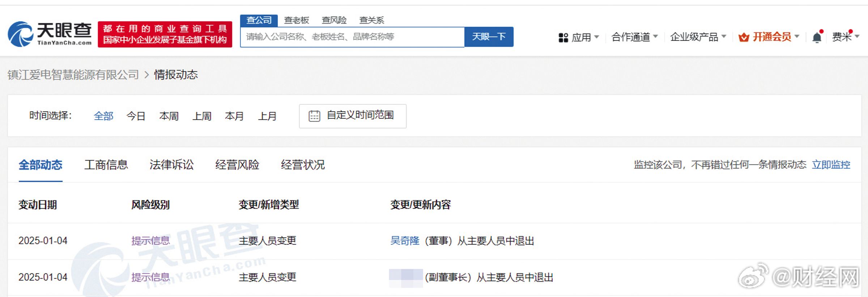Image resolution: width=868 pixels, height=297 pixels.
Task: Click 主要人员变更 in 副董事长 row
Action: pyautogui.click(x=268, y=277)
